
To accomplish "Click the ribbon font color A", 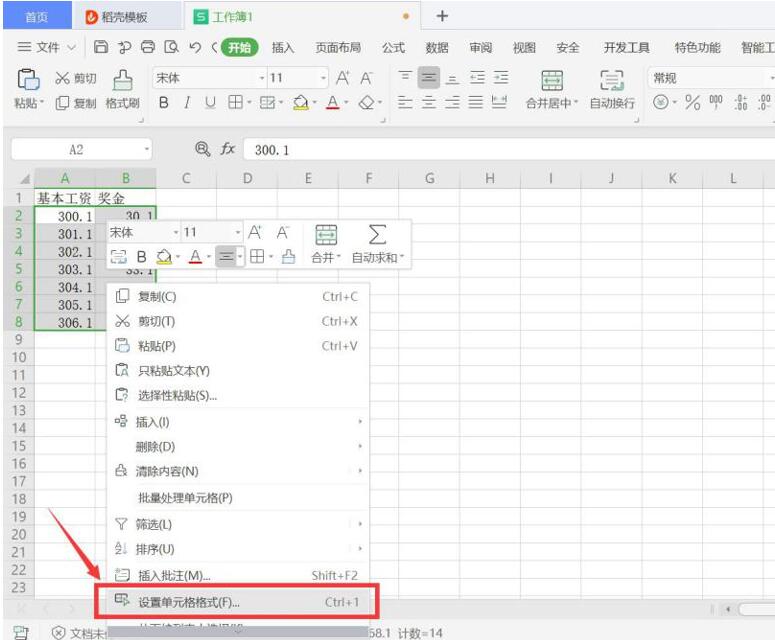I will point(333,103).
